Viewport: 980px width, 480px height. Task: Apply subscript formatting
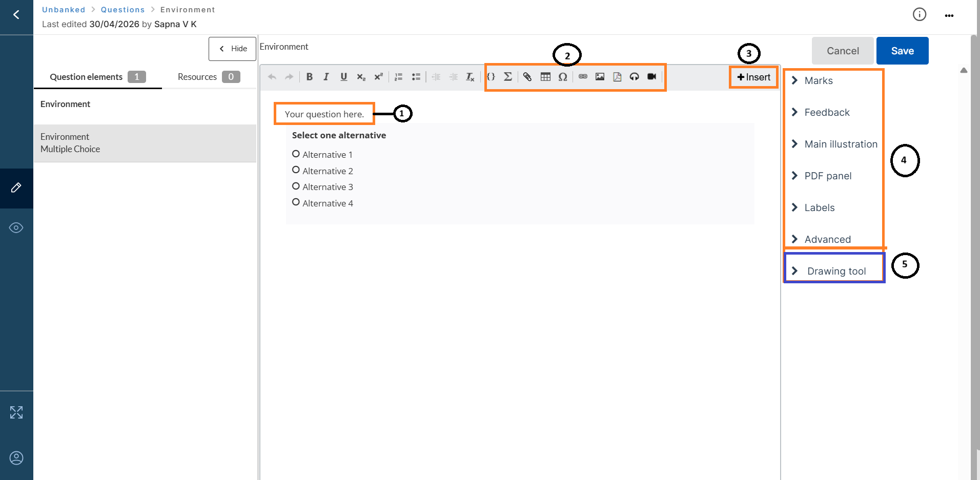(x=361, y=77)
